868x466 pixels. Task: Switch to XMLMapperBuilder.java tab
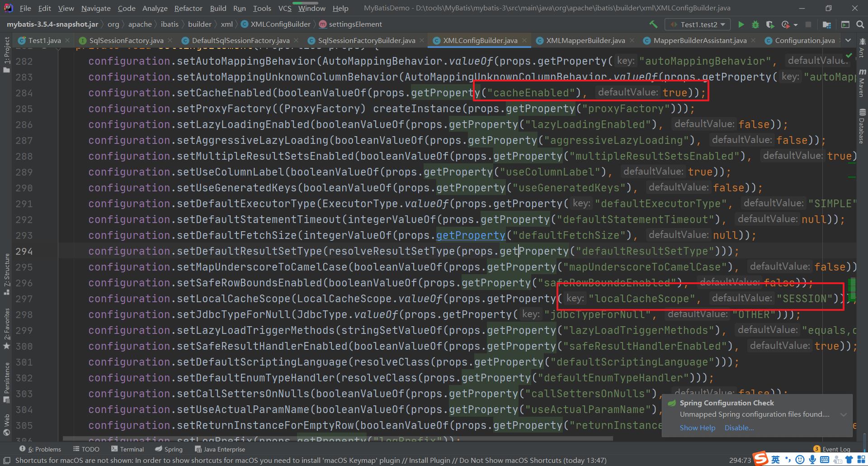tap(585, 40)
